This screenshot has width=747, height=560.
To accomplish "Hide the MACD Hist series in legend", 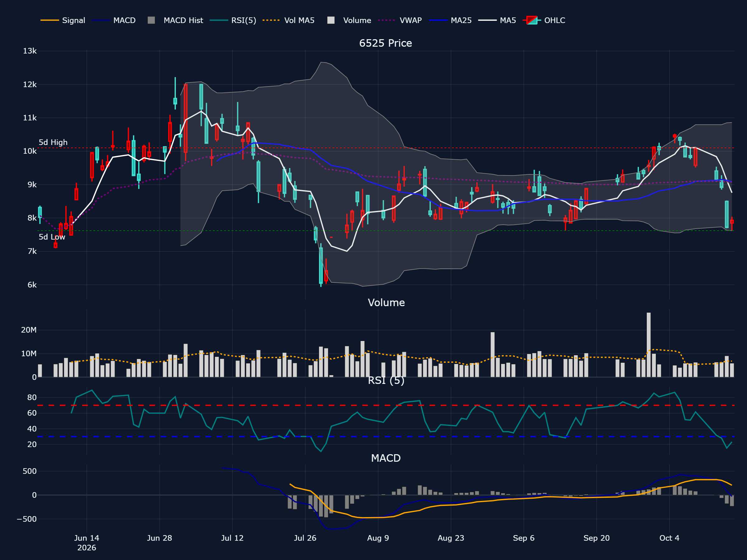I will coord(175,20).
